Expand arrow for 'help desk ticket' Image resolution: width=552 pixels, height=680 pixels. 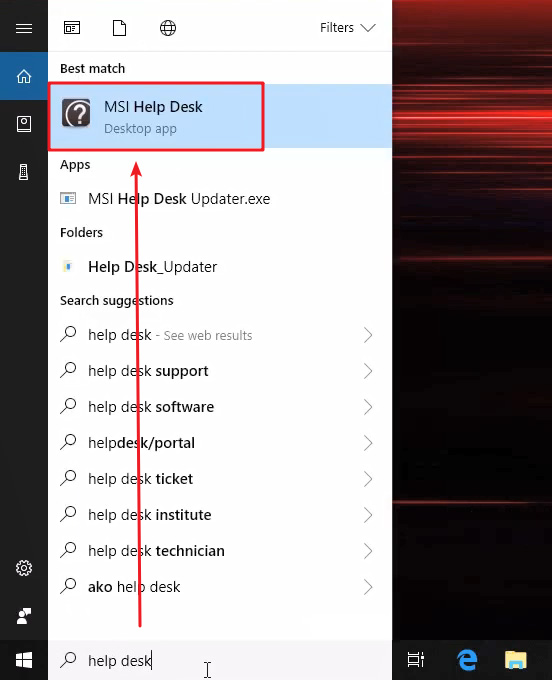coord(368,479)
